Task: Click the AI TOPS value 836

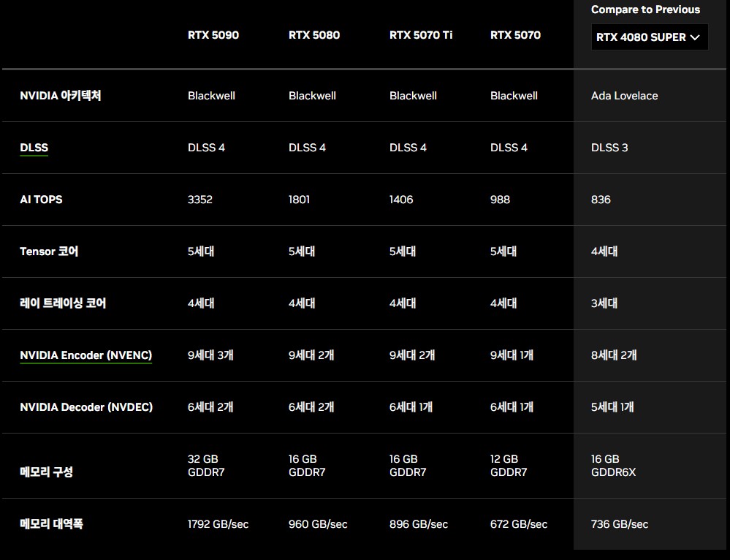Action: 601,200
